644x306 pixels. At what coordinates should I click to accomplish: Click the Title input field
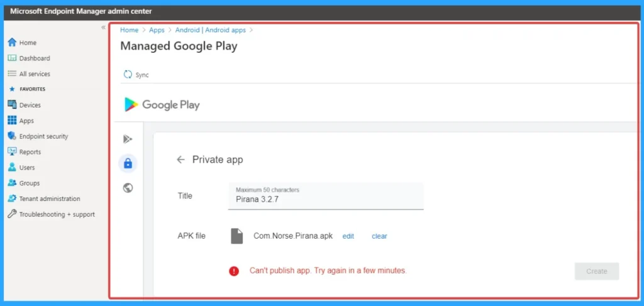pyautogui.click(x=326, y=196)
